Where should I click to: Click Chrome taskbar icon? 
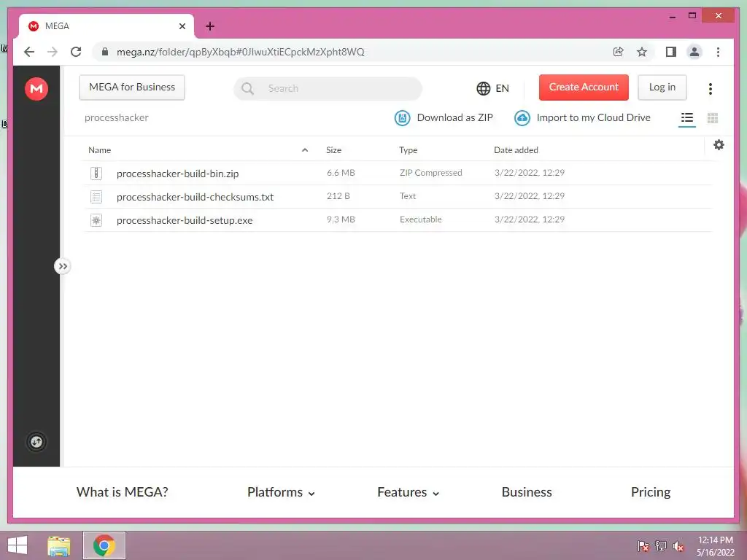(x=104, y=545)
